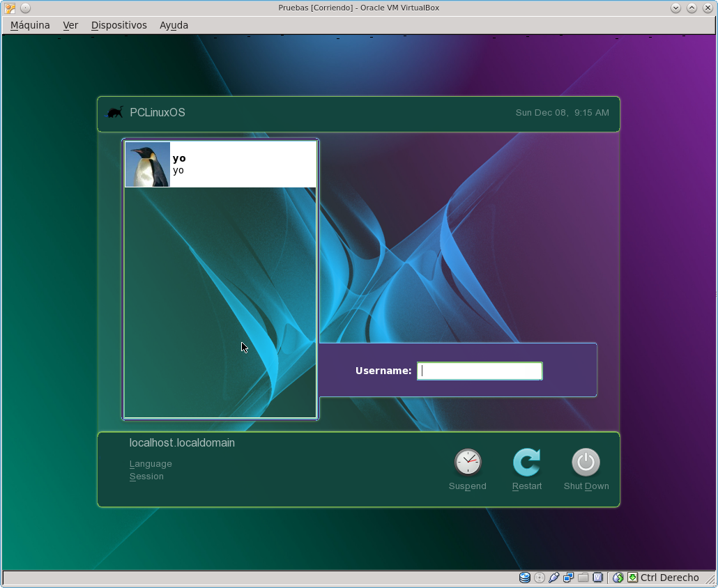The width and height of the screenshot is (718, 588).
Task: Open the Ver menu
Action: click(70, 25)
